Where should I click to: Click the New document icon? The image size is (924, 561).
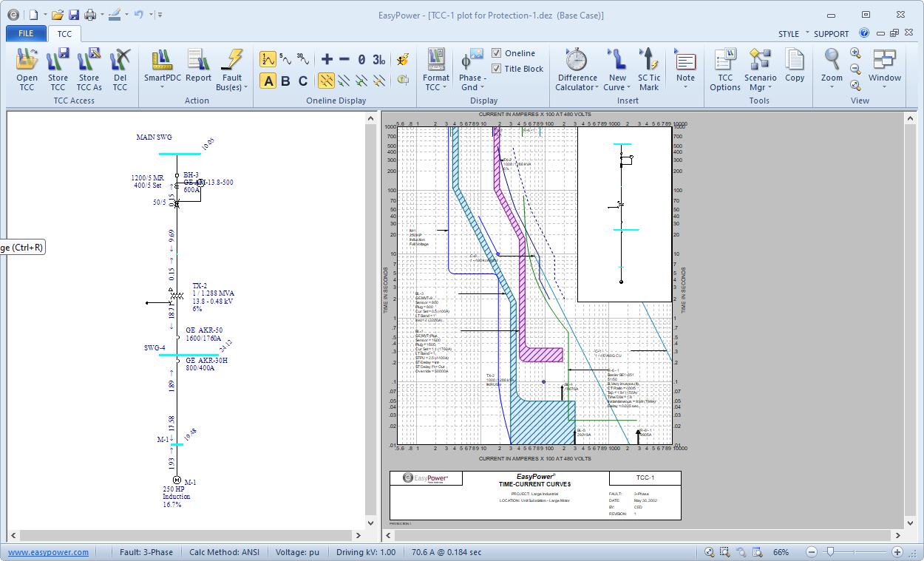coord(33,14)
